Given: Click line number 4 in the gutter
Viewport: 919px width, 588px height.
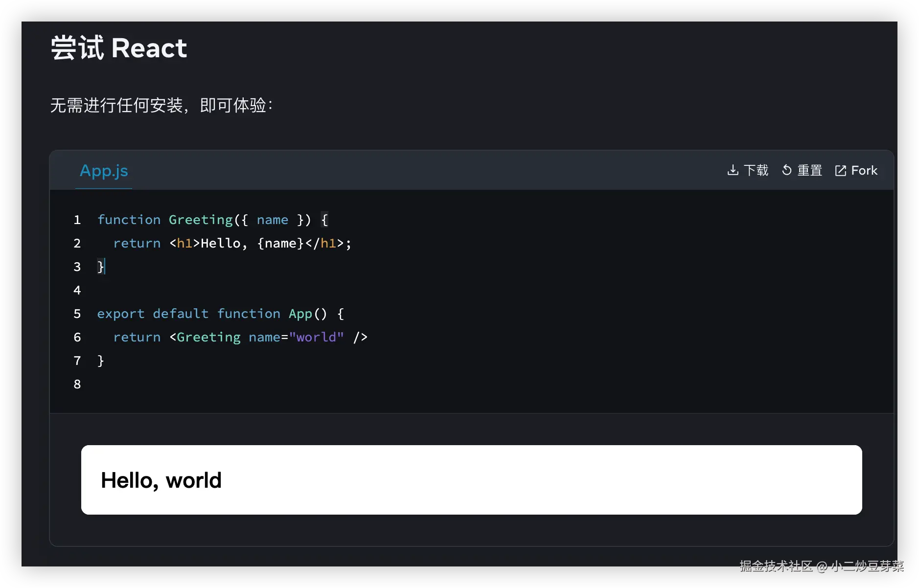Looking at the screenshot, I should [77, 290].
